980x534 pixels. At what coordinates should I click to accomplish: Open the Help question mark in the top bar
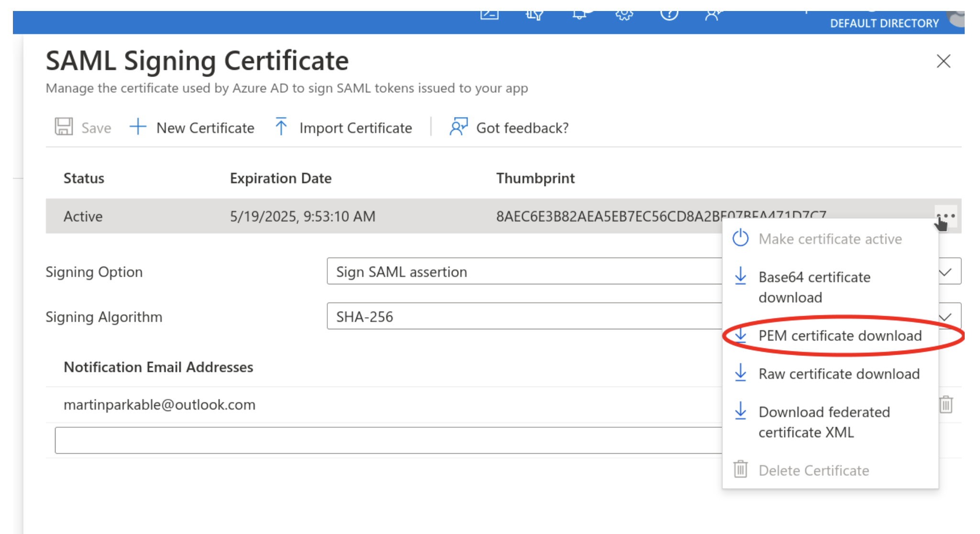(669, 14)
